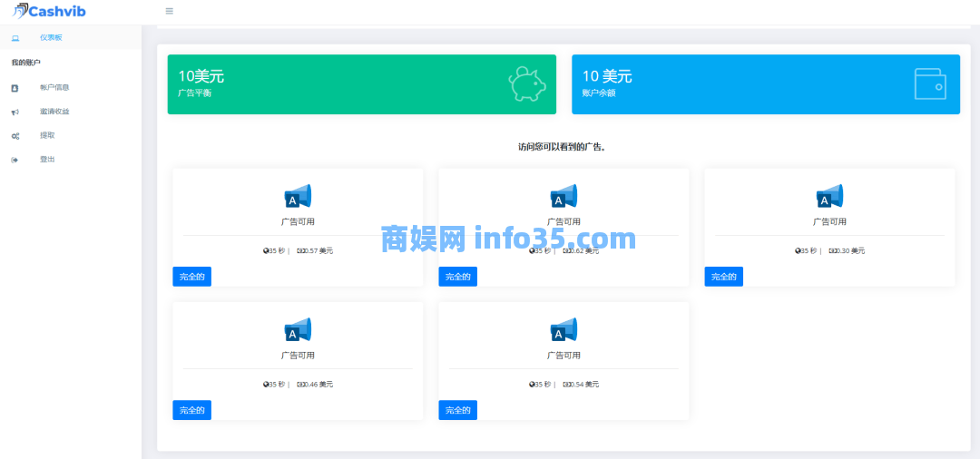The image size is (980, 459).
Task: Click the Cashvib logo
Action: coord(49,11)
